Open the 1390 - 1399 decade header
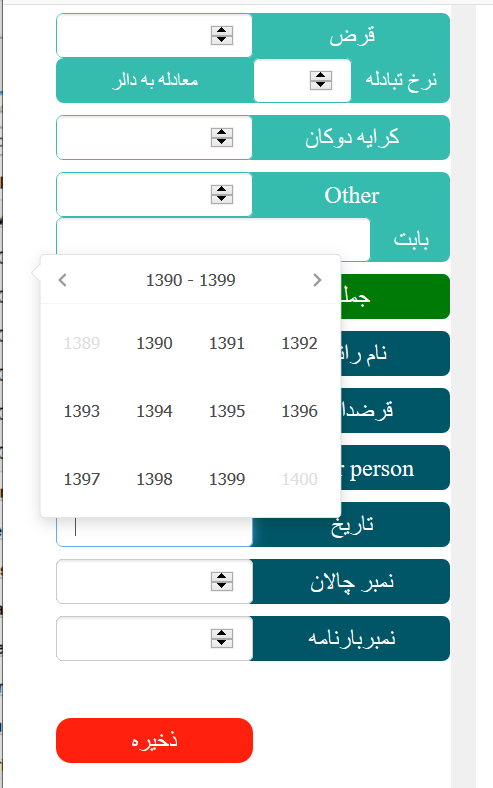 (190, 280)
